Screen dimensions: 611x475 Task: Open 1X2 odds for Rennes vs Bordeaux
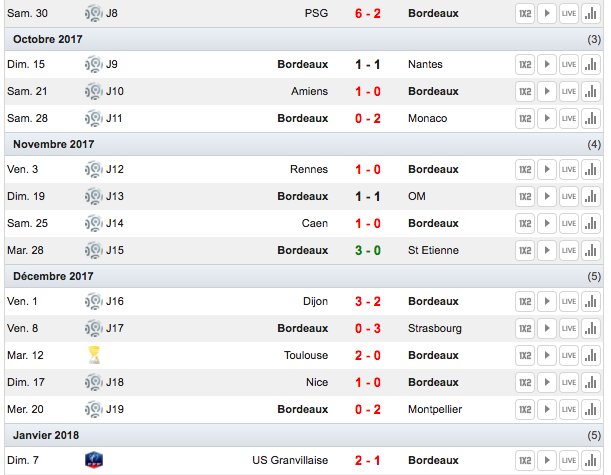(525, 170)
